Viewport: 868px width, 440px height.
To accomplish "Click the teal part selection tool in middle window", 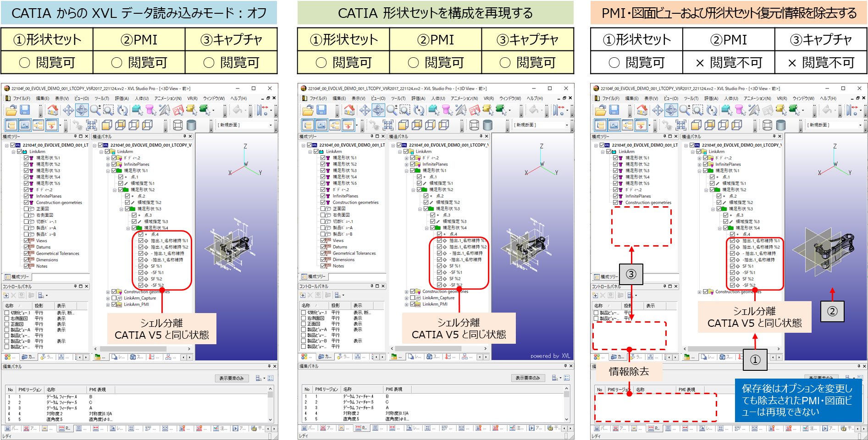I will point(434,110).
